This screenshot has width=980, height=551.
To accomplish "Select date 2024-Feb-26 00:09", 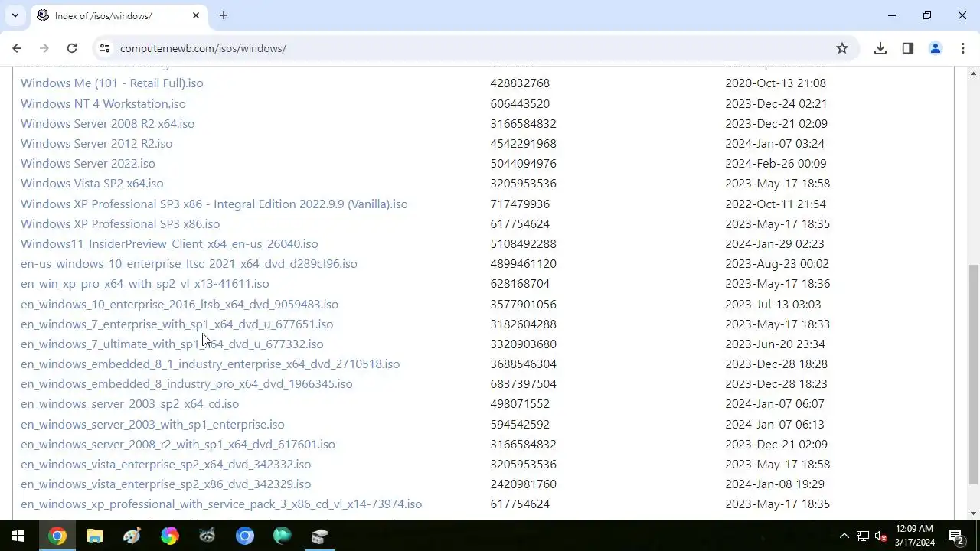I will 776,163.
